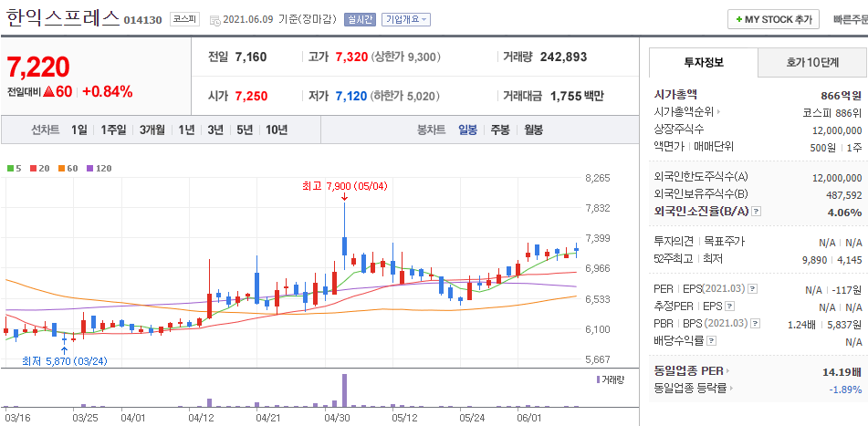
Task: Switch to the 투자정보 tab
Action: tap(703, 63)
